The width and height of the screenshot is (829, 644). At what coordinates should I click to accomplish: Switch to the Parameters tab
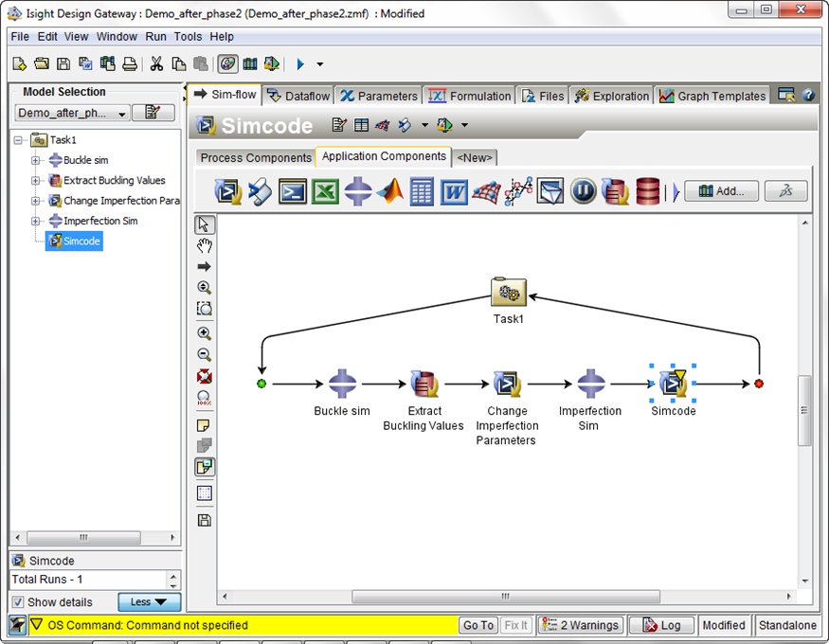(x=379, y=96)
